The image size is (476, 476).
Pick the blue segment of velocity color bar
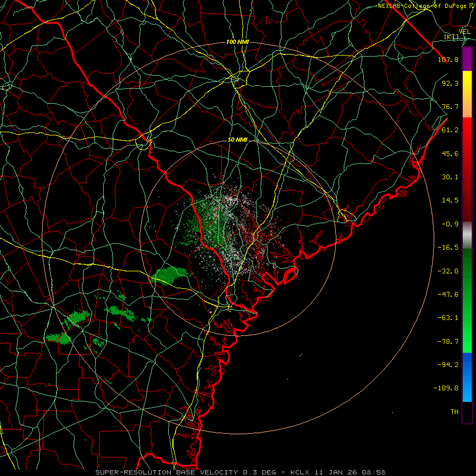pos(467,377)
